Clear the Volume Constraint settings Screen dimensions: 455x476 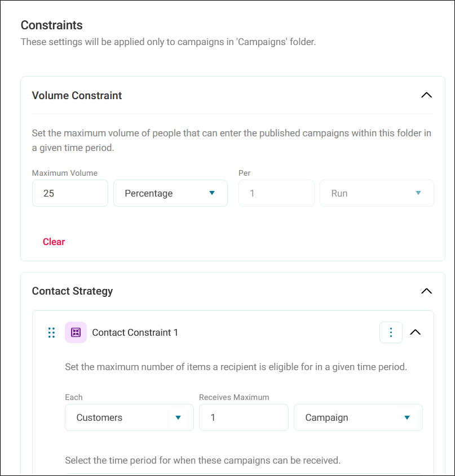[54, 242]
